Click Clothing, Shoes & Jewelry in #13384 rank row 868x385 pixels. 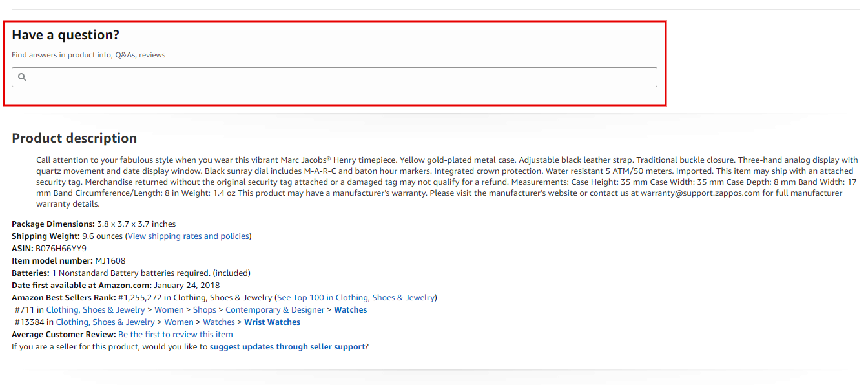pos(105,322)
